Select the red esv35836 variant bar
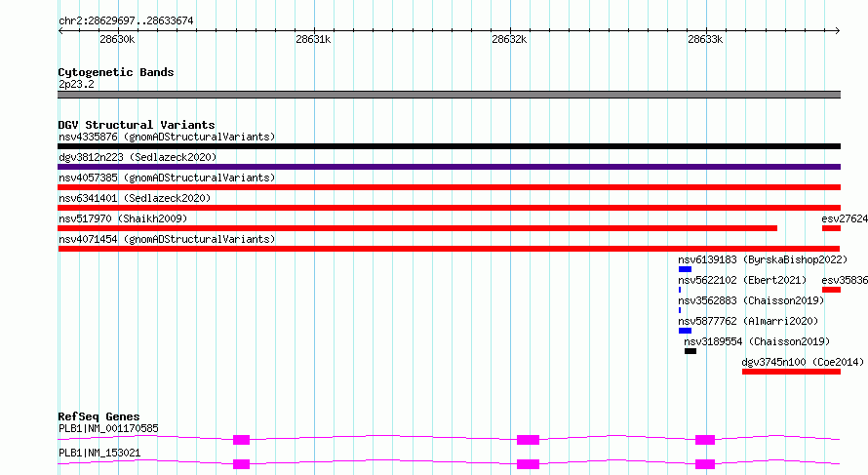Viewport: 868px width, 475px height. coord(832,290)
